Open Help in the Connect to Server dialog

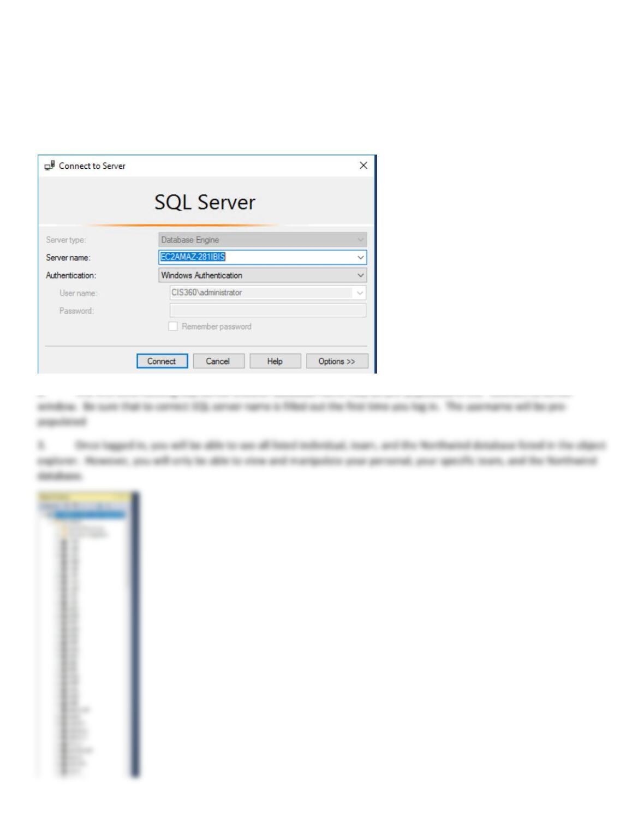click(275, 361)
